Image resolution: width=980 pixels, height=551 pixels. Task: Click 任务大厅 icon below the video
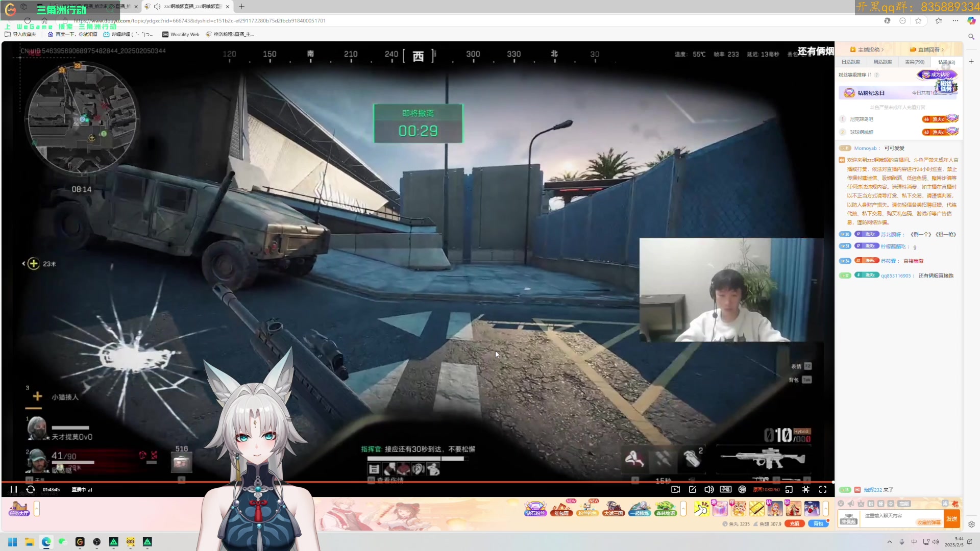pyautogui.click(x=19, y=508)
